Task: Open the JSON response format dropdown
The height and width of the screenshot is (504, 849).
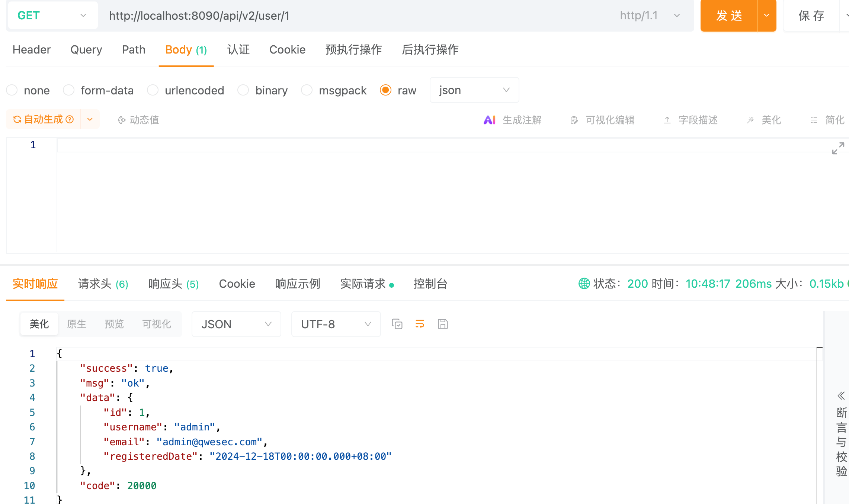Action: (x=236, y=324)
